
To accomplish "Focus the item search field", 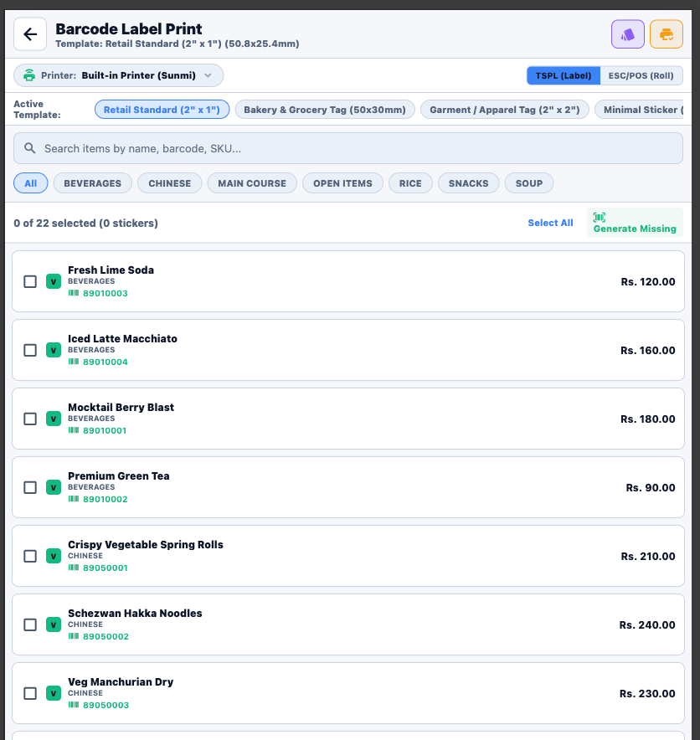I will coord(348,148).
